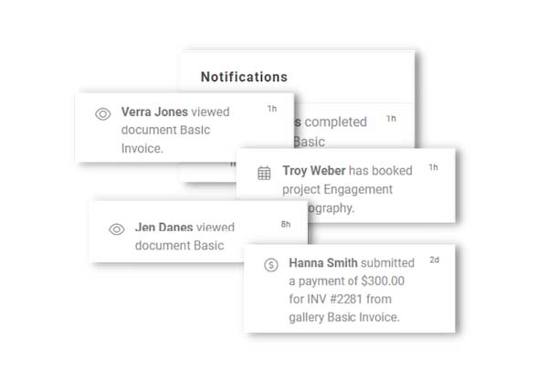Open the Notifications panel heading
Image resolution: width=548 pixels, height=392 pixels.
point(244,77)
